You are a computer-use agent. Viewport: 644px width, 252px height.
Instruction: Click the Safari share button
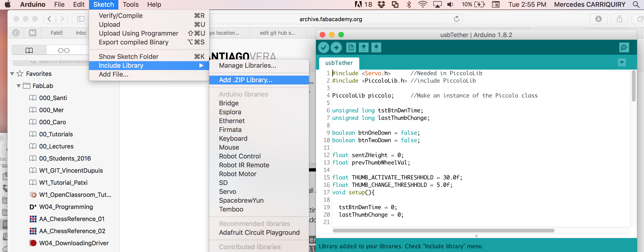tap(619, 19)
